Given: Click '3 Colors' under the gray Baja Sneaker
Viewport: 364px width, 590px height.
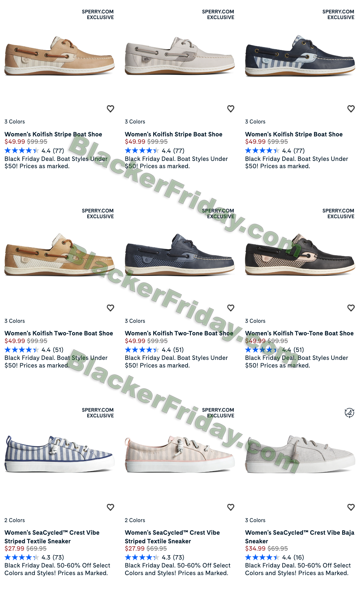Looking at the screenshot, I should tap(255, 520).
